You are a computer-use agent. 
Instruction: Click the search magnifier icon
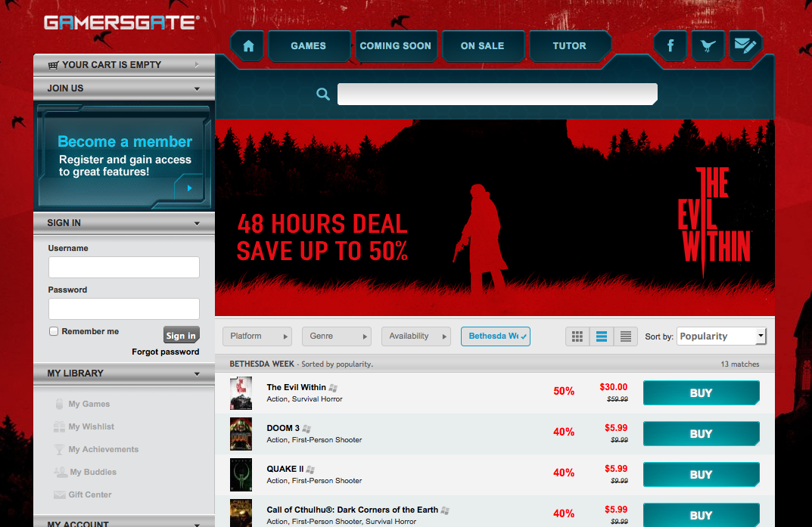coord(323,94)
